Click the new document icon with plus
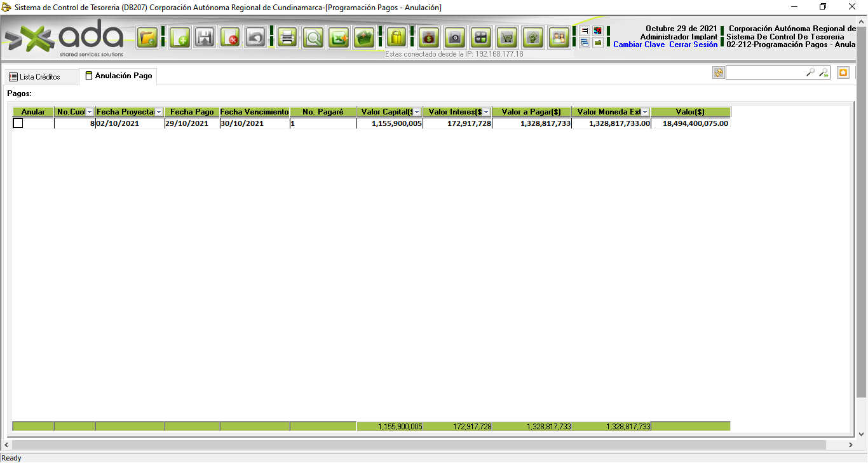 coord(180,38)
